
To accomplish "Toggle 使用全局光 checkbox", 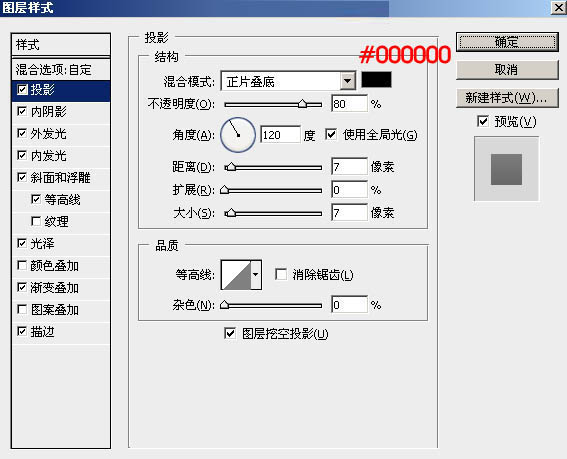I will tap(331, 135).
